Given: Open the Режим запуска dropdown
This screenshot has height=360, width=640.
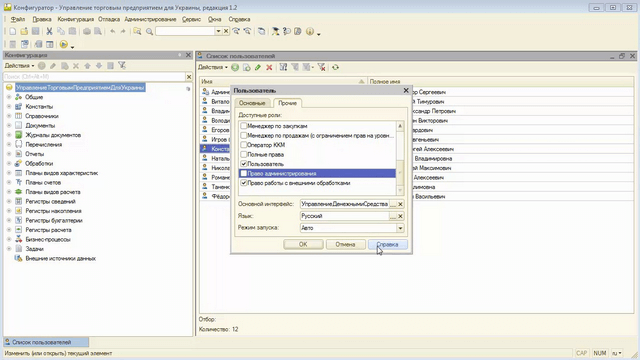Looking at the screenshot, I should tap(400, 228).
